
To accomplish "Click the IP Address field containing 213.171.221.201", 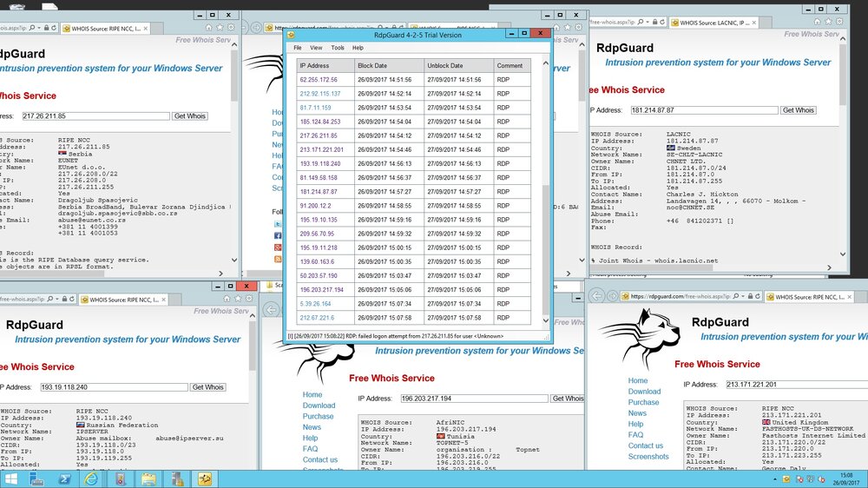I will [797, 385].
